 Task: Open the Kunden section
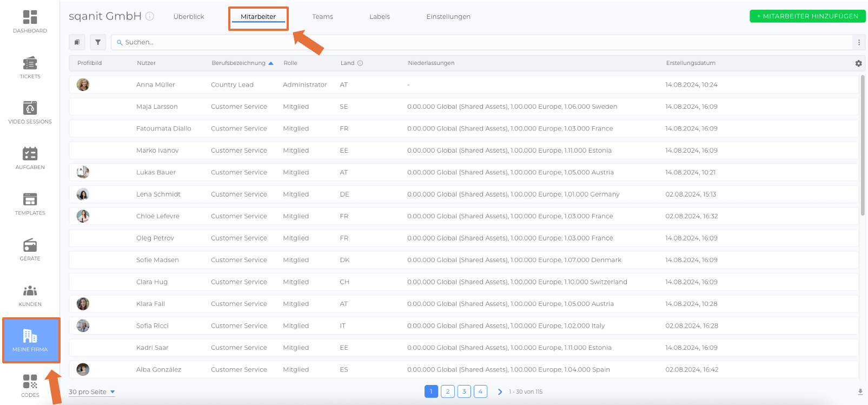(30, 295)
